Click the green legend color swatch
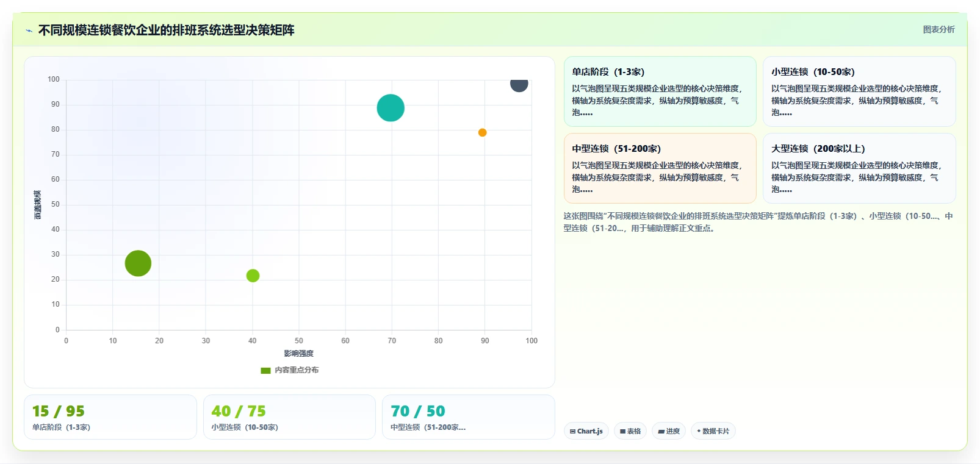 tap(265, 370)
